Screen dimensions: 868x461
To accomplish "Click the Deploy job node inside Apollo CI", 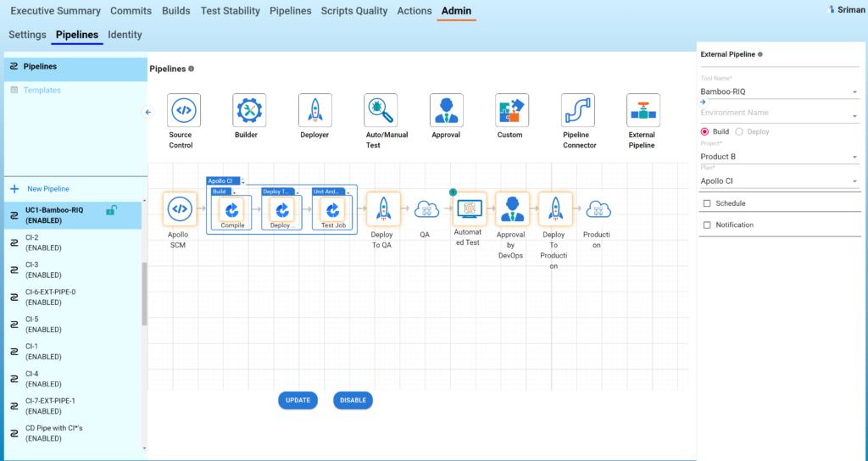I will 282,210.
